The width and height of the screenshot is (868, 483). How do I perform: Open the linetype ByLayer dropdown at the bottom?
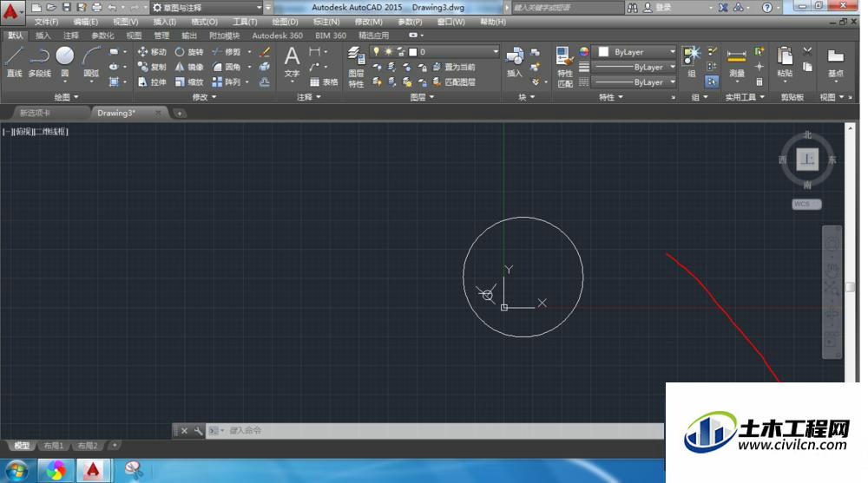click(635, 82)
